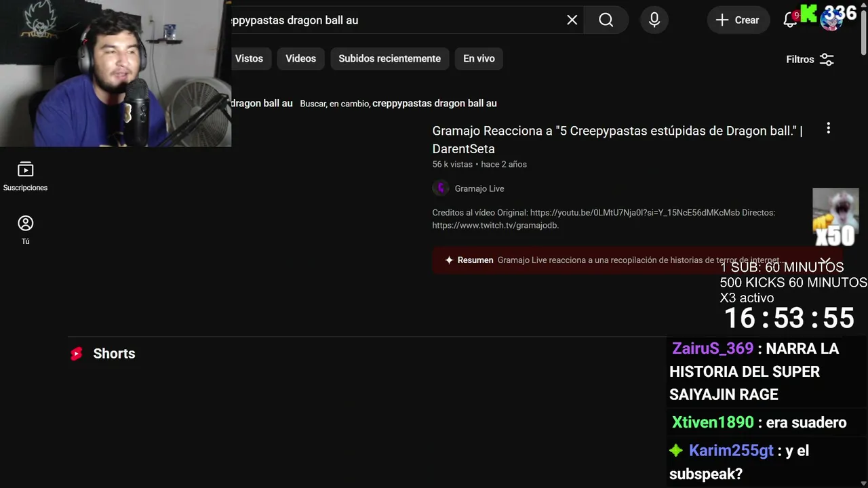868x488 pixels.
Task: Search instead for creppypastas dragon ball au
Action: [435, 104]
